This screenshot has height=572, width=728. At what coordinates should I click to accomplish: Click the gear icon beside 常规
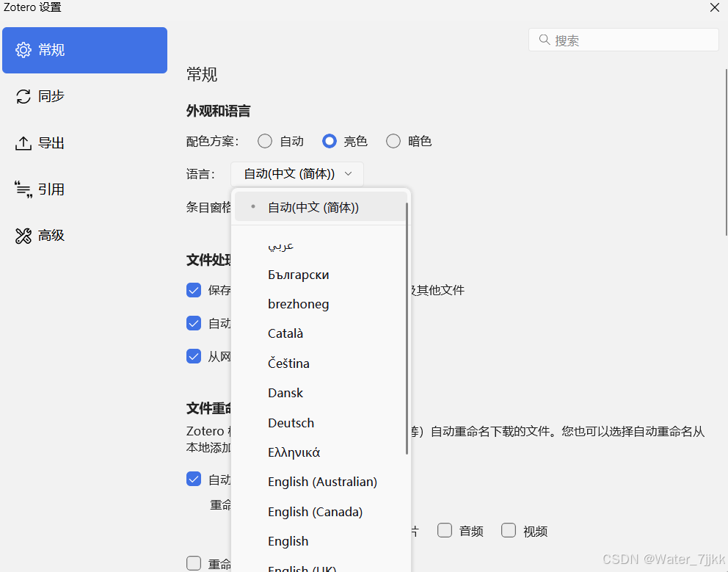23,50
